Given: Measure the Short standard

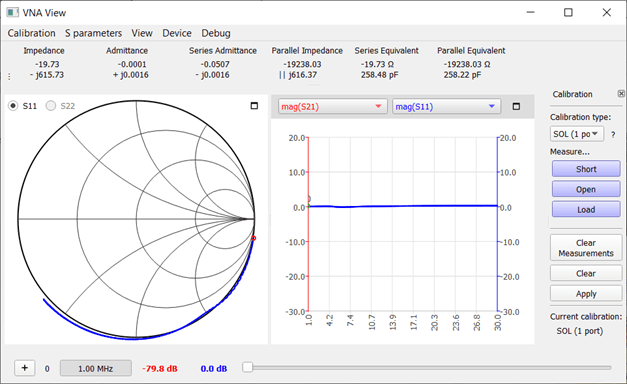Looking at the screenshot, I should click(586, 169).
